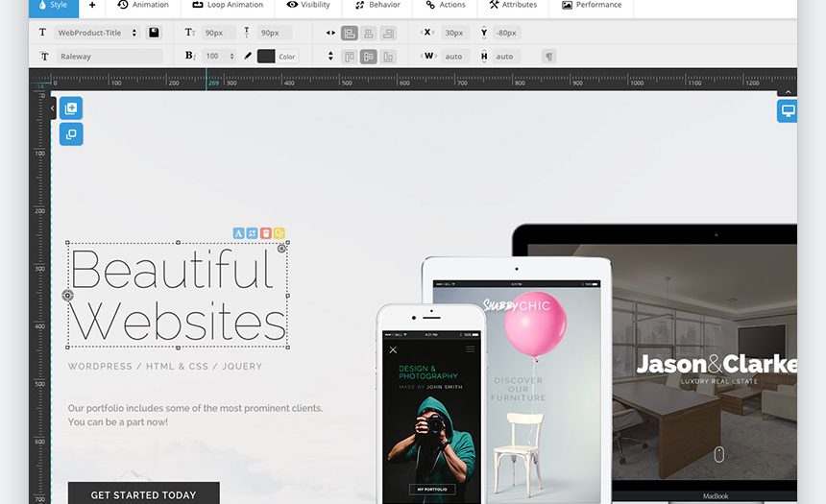Switch to the Actions tab
Screen dimensions: 826x504
coord(445,5)
